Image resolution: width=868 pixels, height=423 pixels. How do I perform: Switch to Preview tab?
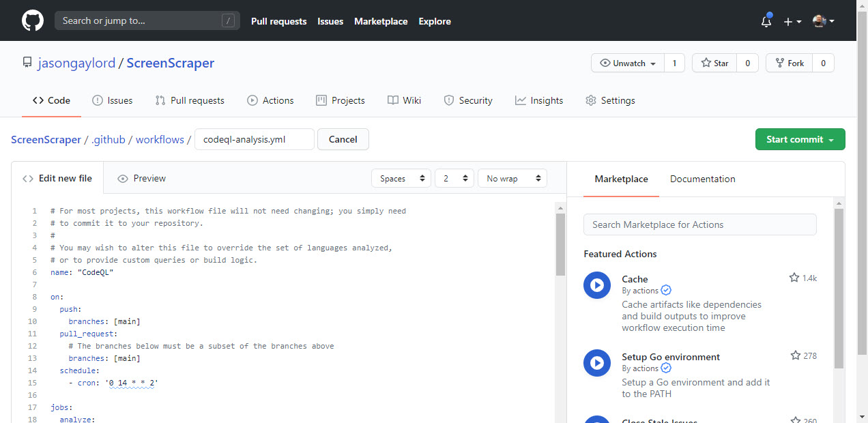(x=141, y=178)
